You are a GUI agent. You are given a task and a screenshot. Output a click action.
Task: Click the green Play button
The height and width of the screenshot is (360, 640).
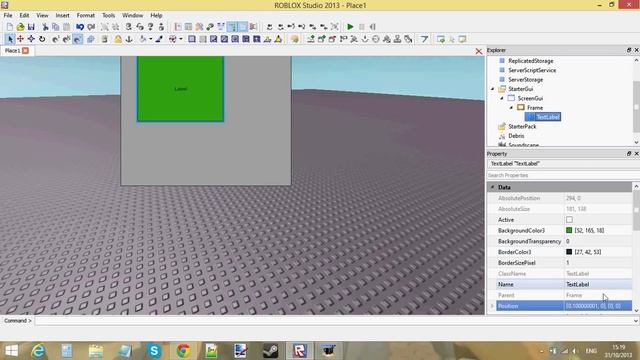350,27
